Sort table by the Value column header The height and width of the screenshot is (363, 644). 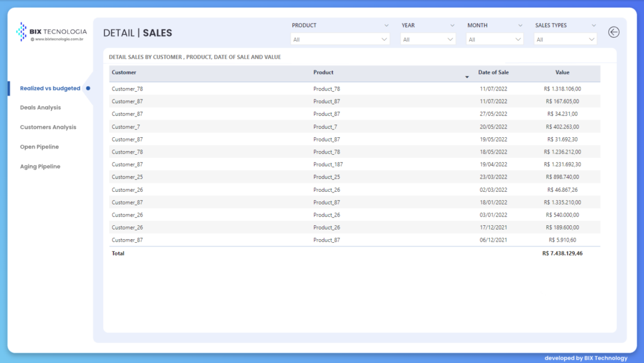point(562,72)
